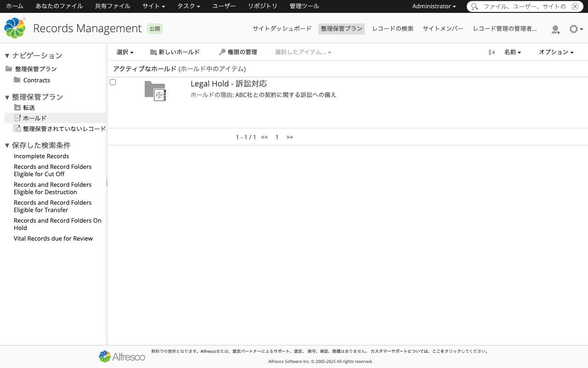Collapse the 保存した検索条件 section
The width and height of the screenshot is (588, 368).
click(38, 145)
